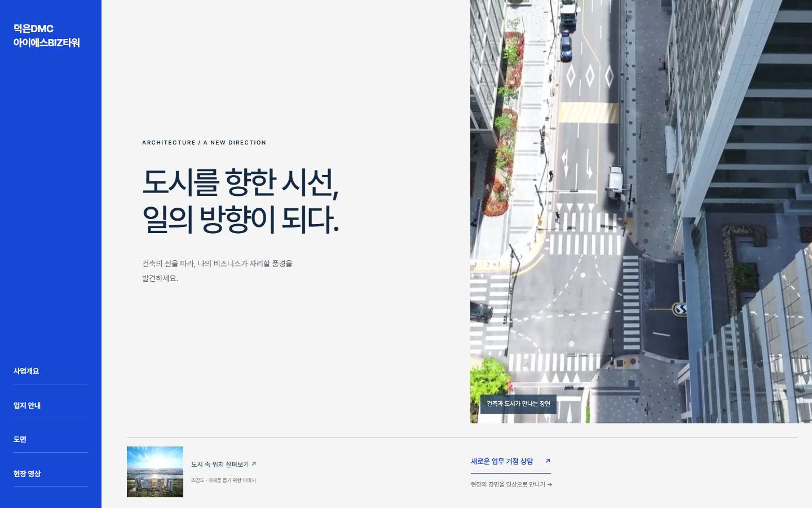
Task: Click the 새로운 업무 거점 상담 button
Action: (x=511, y=462)
